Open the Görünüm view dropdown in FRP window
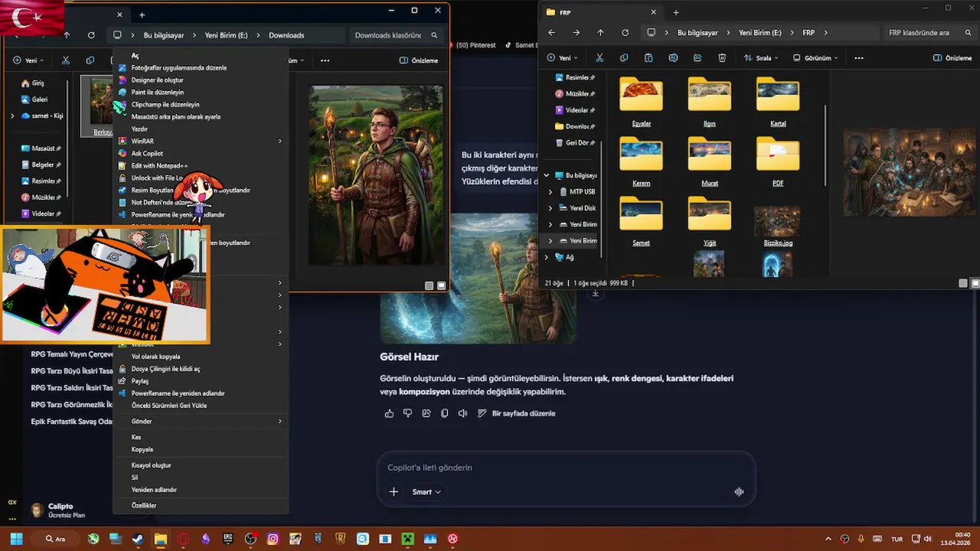 [x=815, y=58]
